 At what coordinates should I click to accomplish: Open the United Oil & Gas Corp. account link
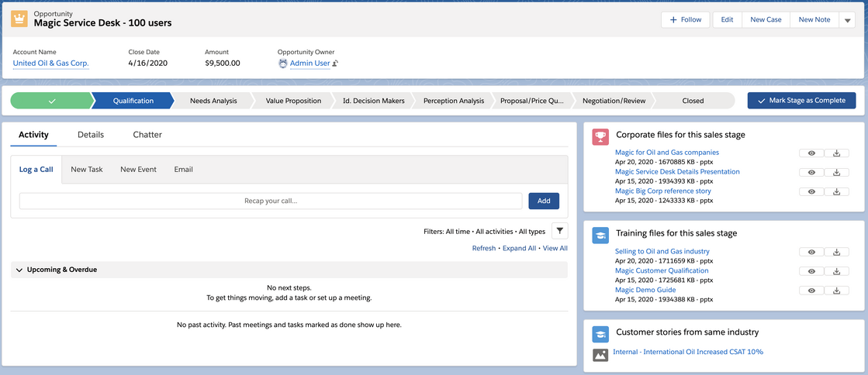(51, 64)
